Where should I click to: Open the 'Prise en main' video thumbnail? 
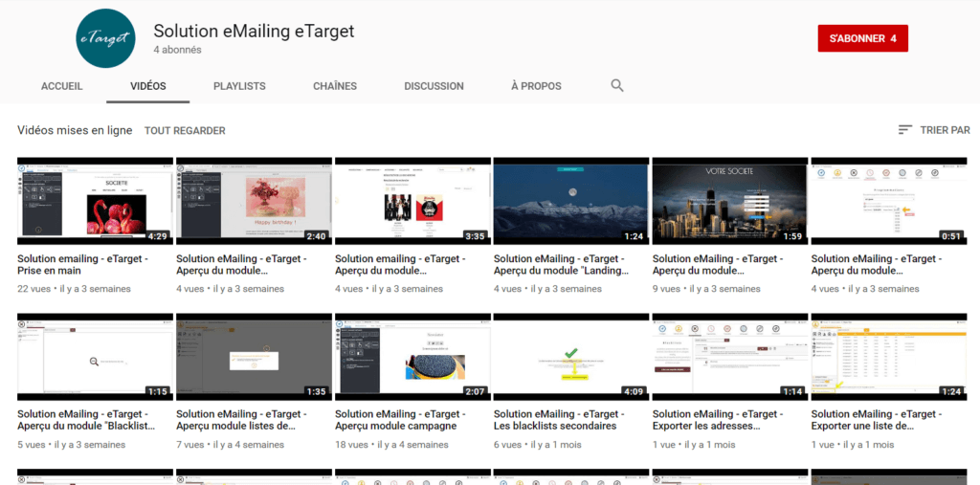click(x=95, y=201)
